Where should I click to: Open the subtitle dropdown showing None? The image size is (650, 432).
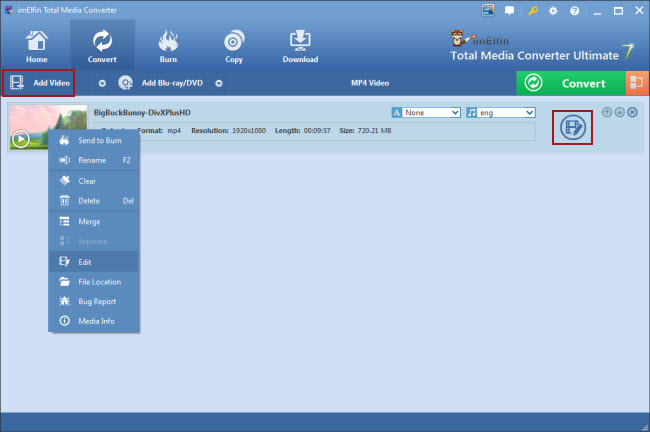431,112
